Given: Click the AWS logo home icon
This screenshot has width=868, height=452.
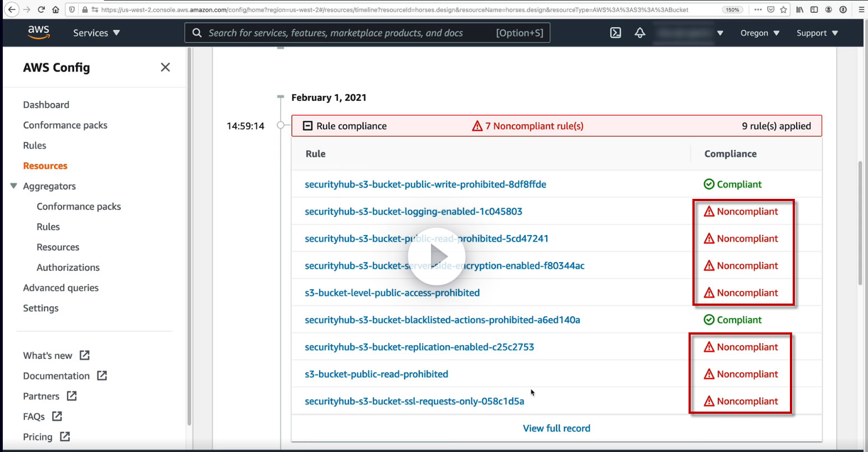Looking at the screenshot, I should [x=39, y=32].
